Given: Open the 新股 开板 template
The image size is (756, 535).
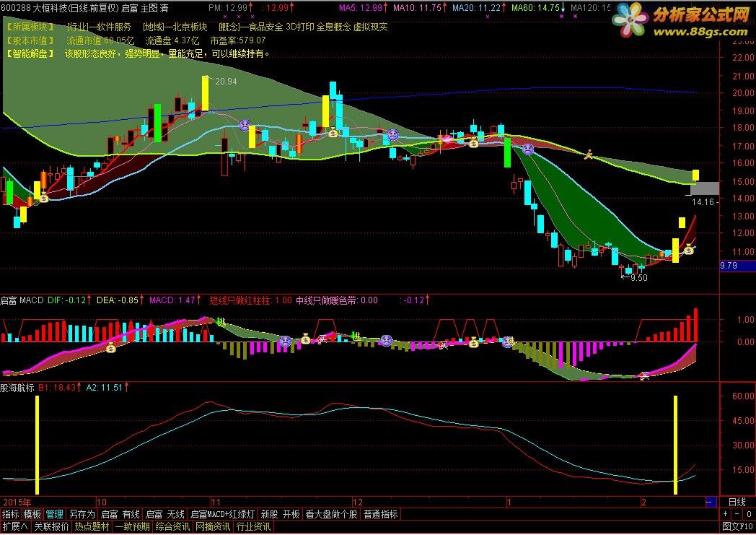Looking at the screenshot, I should [280, 514].
